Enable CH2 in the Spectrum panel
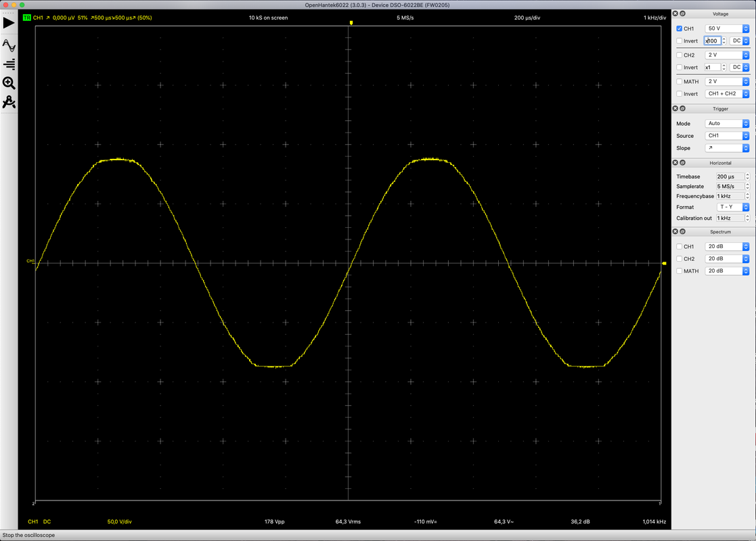Image resolution: width=756 pixels, height=541 pixels. pos(680,259)
